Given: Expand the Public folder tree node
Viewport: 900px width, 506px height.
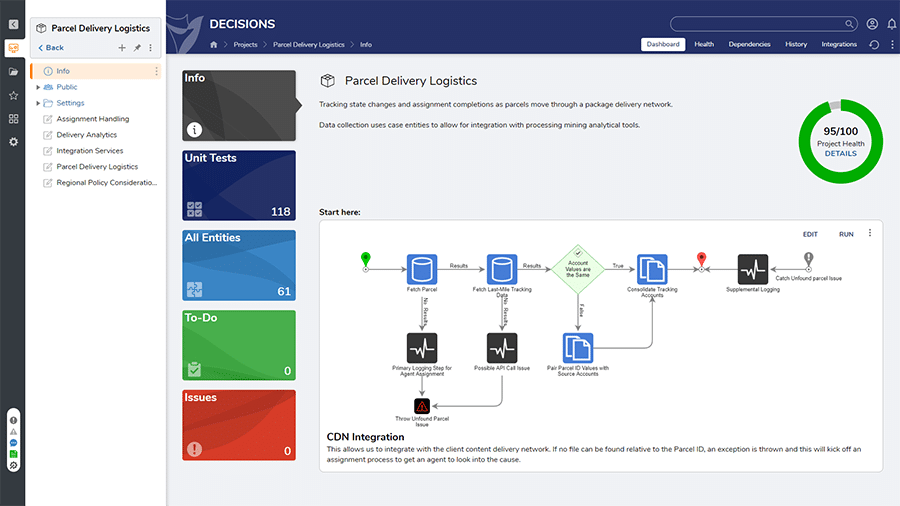Looking at the screenshot, I should (x=38, y=87).
